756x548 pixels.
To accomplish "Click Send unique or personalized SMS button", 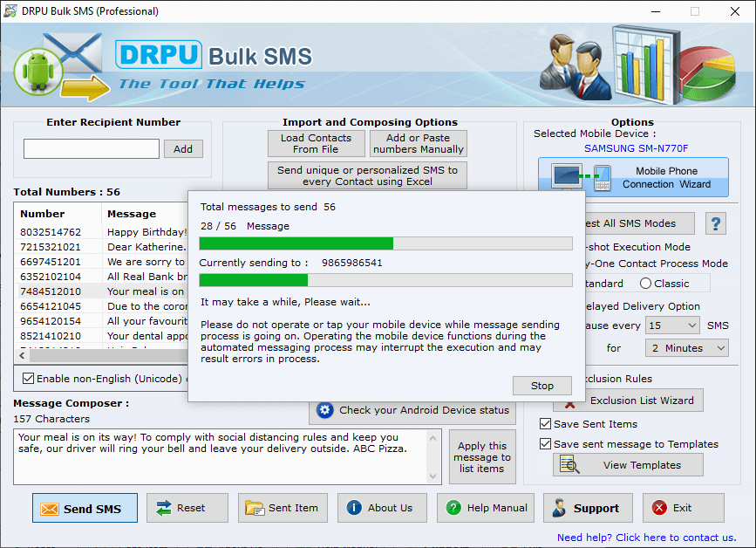I will (367, 175).
